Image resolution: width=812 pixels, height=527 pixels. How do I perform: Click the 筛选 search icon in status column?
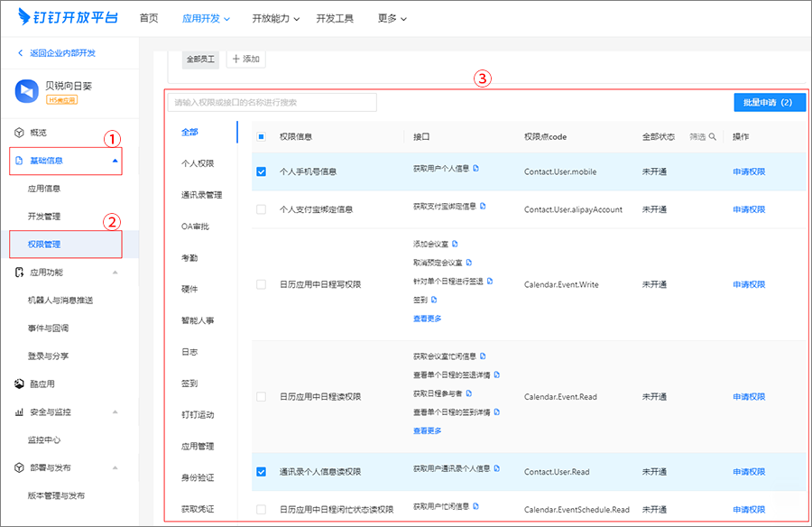coord(712,137)
